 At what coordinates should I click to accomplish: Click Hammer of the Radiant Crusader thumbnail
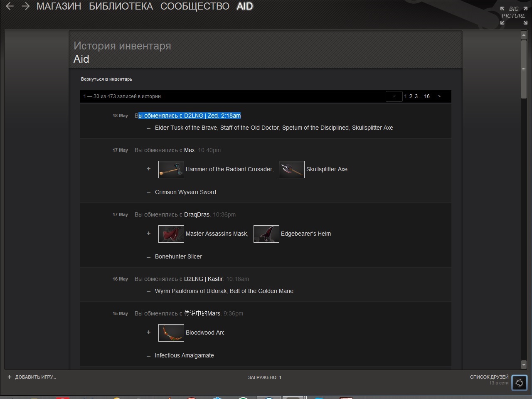[x=171, y=170]
